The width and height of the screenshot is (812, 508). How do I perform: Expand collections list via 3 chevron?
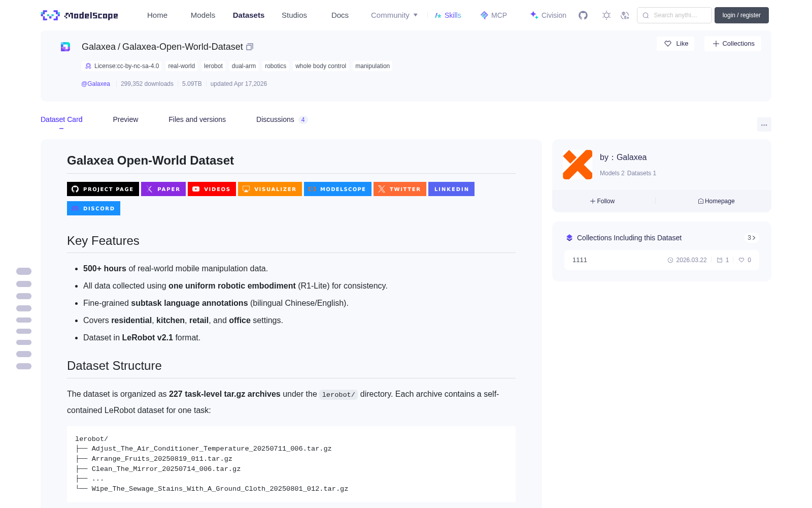(752, 238)
